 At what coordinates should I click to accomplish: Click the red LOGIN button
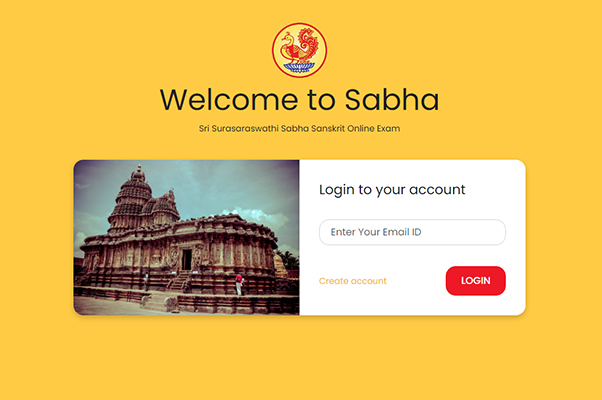coord(475,281)
